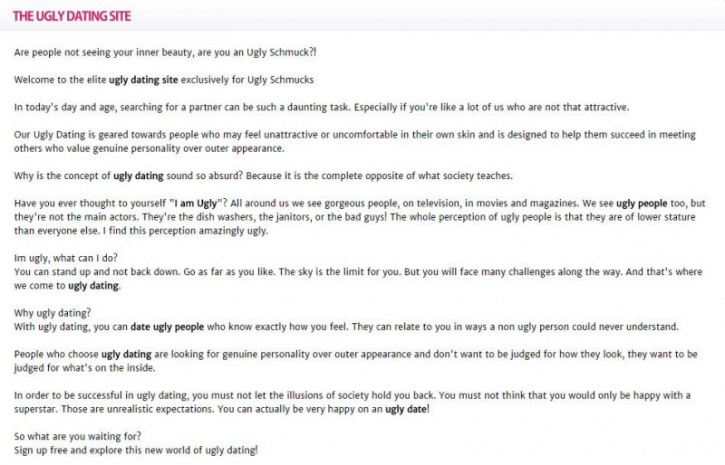Click the 'Are people not seeing your inner beauty' line

(x=165, y=52)
